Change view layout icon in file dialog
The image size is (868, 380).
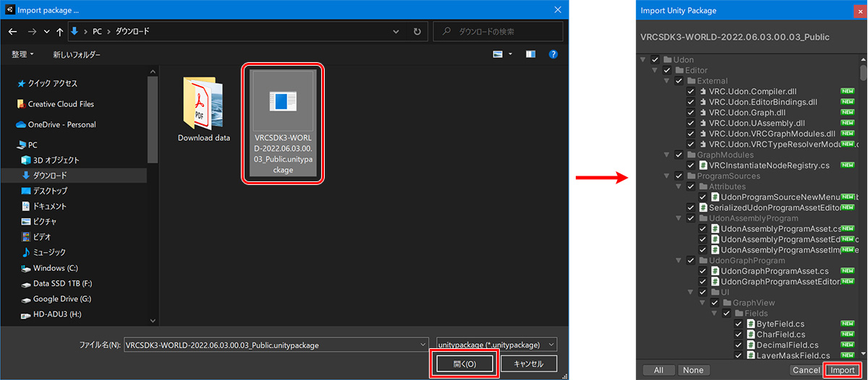pos(498,54)
